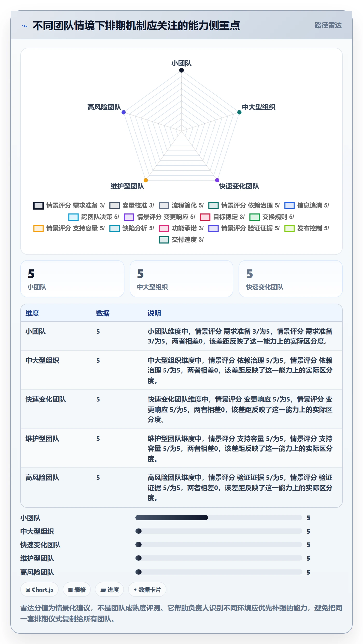Click the 快速变化团队 progress bar

219,545
